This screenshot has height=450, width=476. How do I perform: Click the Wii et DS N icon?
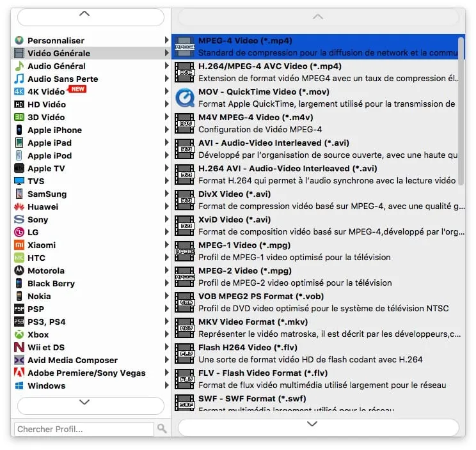point(19,347)
